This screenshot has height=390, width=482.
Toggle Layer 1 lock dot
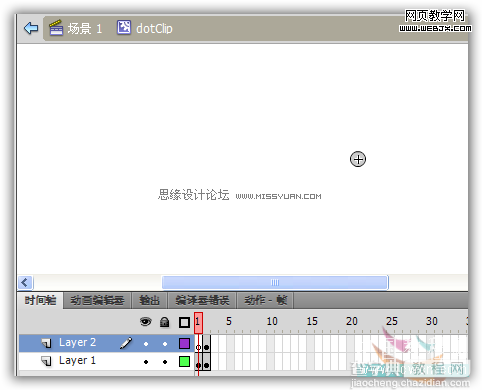tap(165, 362)
